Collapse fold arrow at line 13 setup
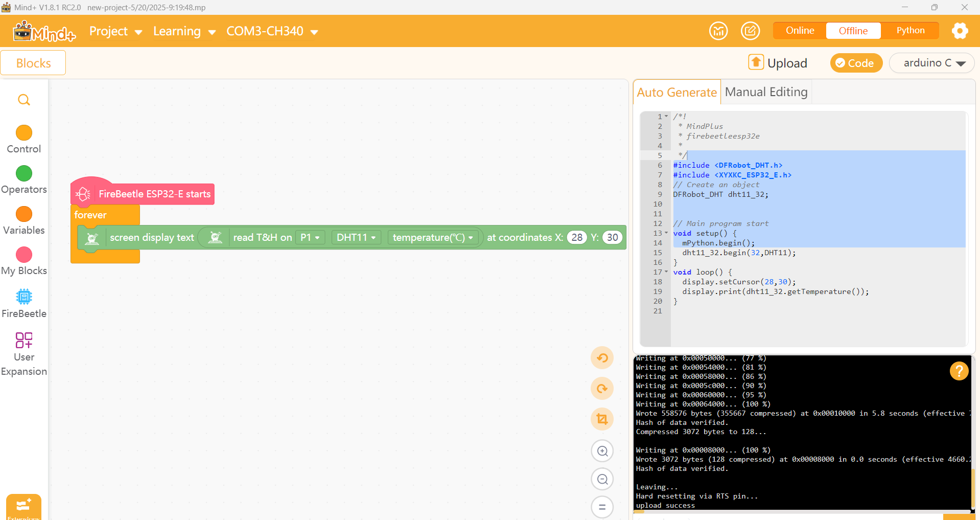The width and height of the screenshot is (980, 520). pyautogui.click(x=666, y=233)
